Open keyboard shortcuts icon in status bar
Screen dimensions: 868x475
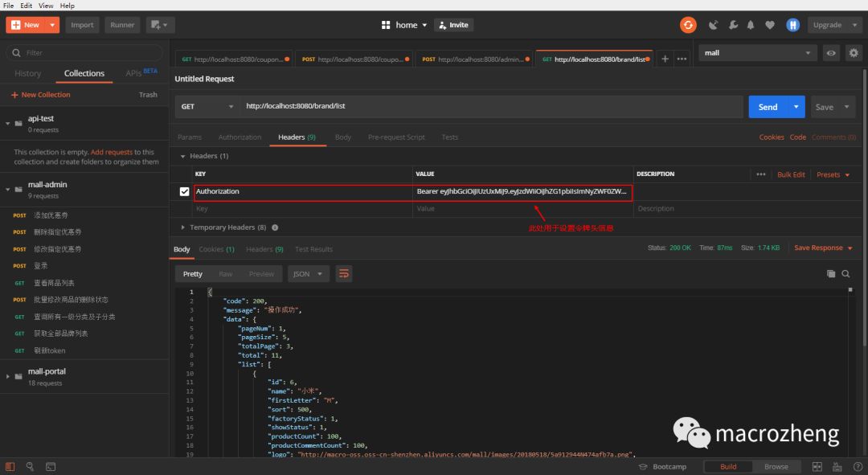[x=837, y=467]
